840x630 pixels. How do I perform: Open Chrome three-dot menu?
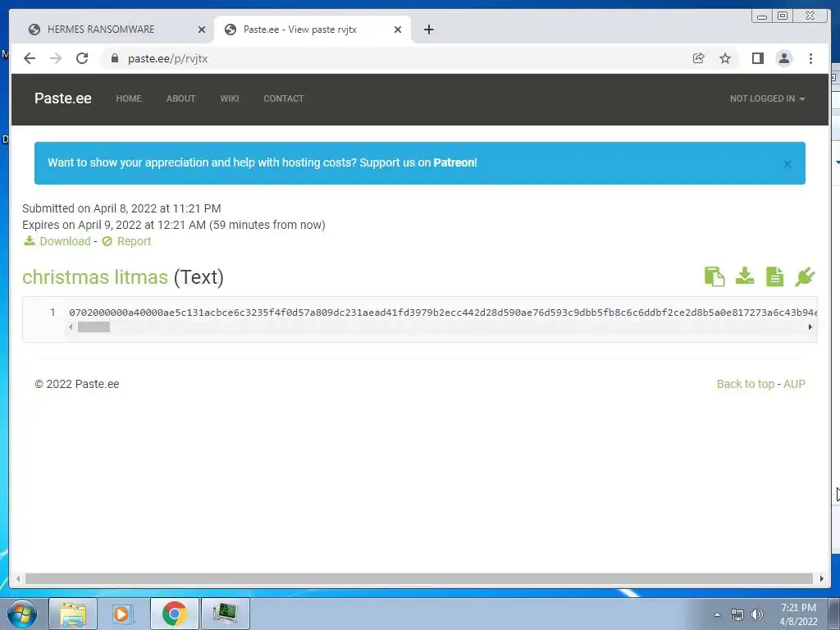[x=810, y=58]
